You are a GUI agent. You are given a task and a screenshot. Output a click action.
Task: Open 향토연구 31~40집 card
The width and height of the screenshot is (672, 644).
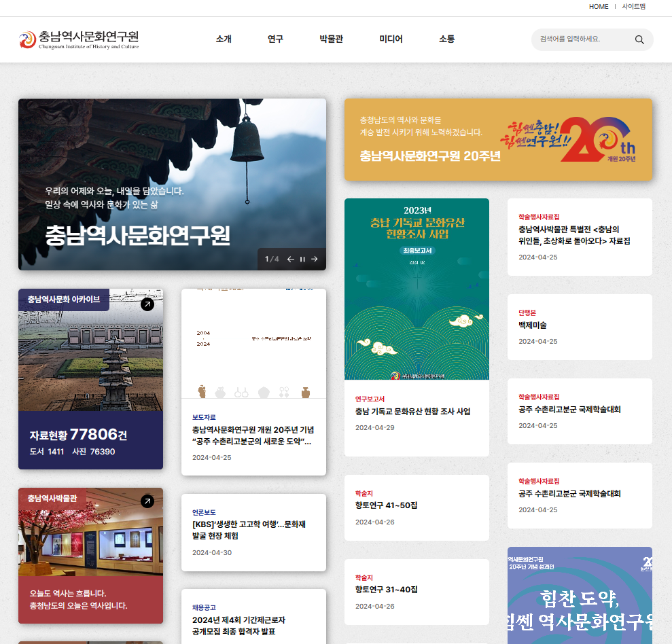click(x=417, y=592)
